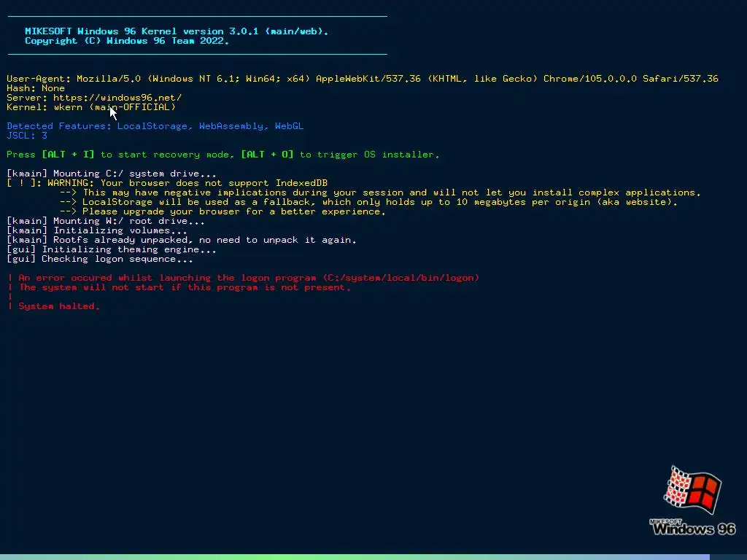Click '[kmain] Initializing volumes...' line
The width and height of the screenshot is (747, 560).
coord(97,231)
